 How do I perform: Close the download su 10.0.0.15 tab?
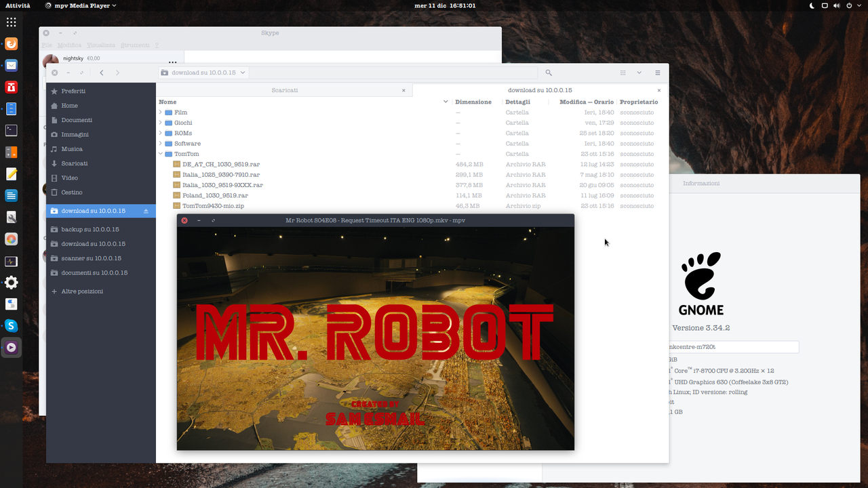click(659, 90)
